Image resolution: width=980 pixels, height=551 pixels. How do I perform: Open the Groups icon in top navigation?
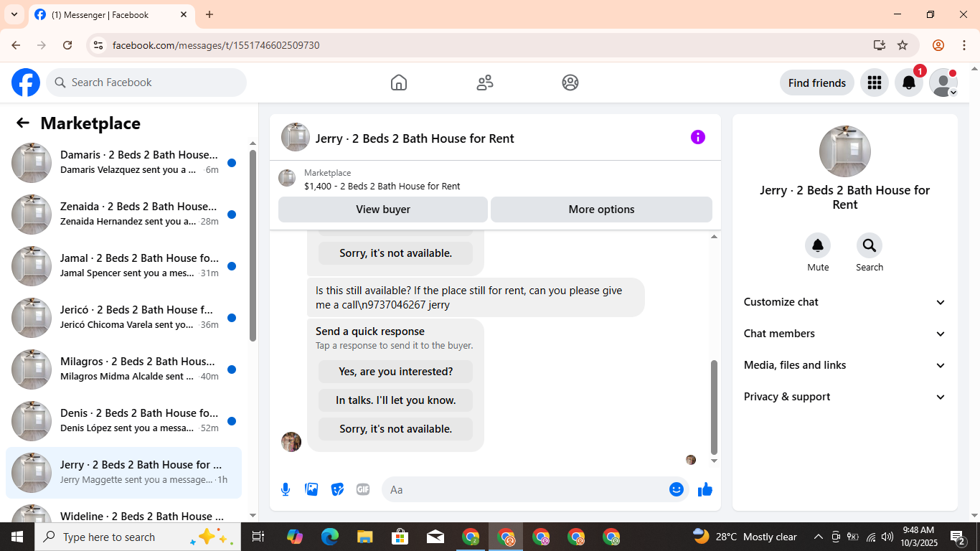(570, 83)
